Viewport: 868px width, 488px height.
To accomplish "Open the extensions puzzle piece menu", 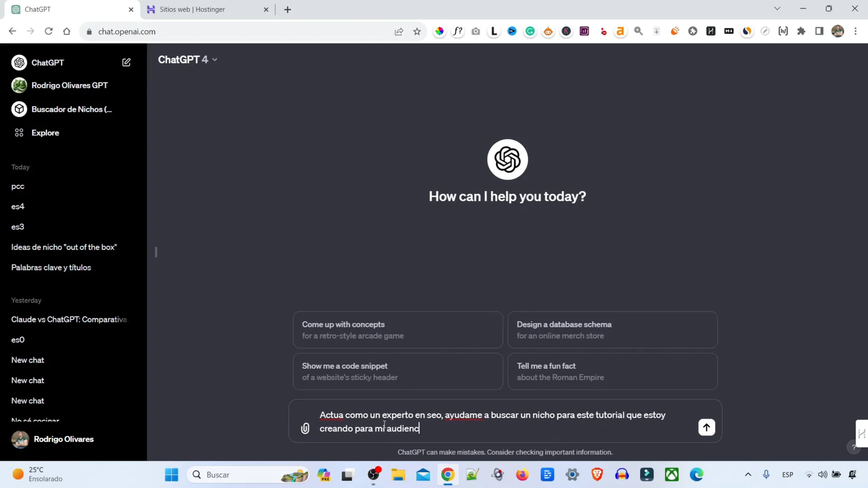I will coord(801,31).
